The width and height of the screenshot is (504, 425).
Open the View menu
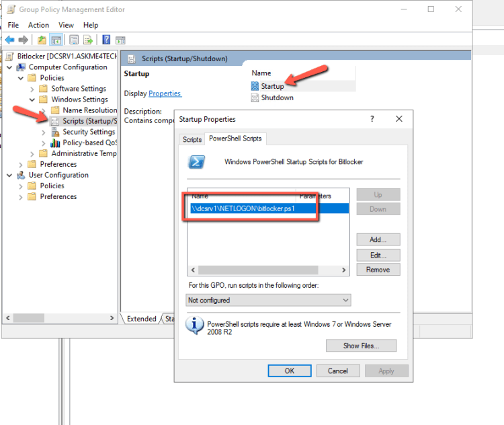[x=66, y=25]
